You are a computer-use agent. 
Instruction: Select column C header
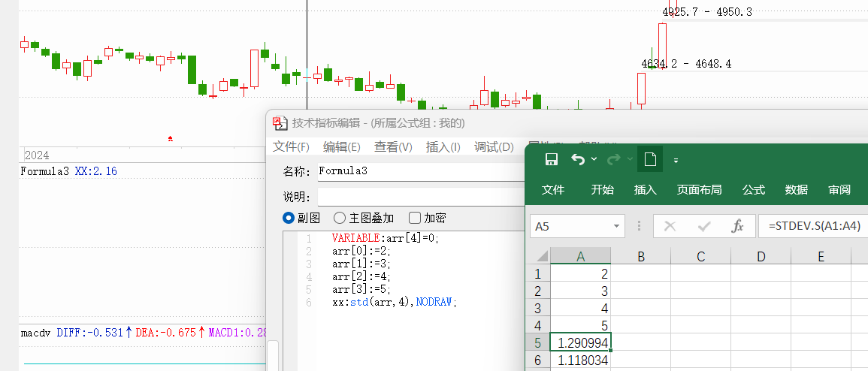click(x=701, y=256)
